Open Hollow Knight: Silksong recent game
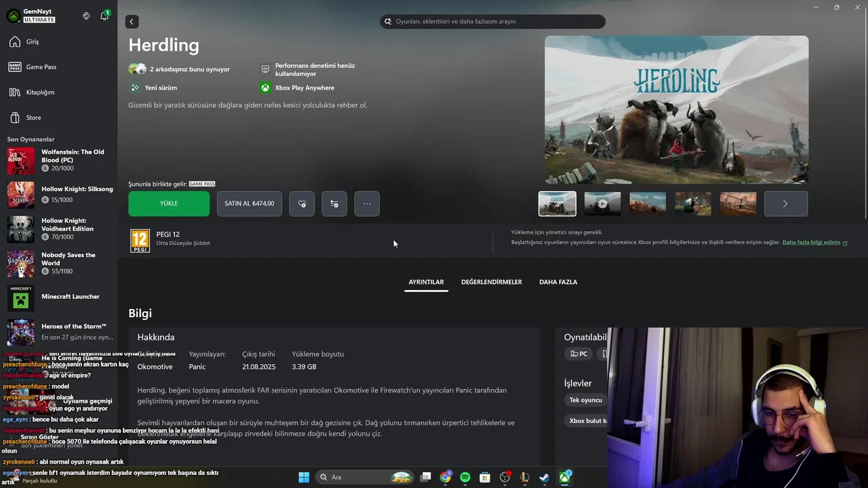868x488 pixels. click(x=60, y=195)
